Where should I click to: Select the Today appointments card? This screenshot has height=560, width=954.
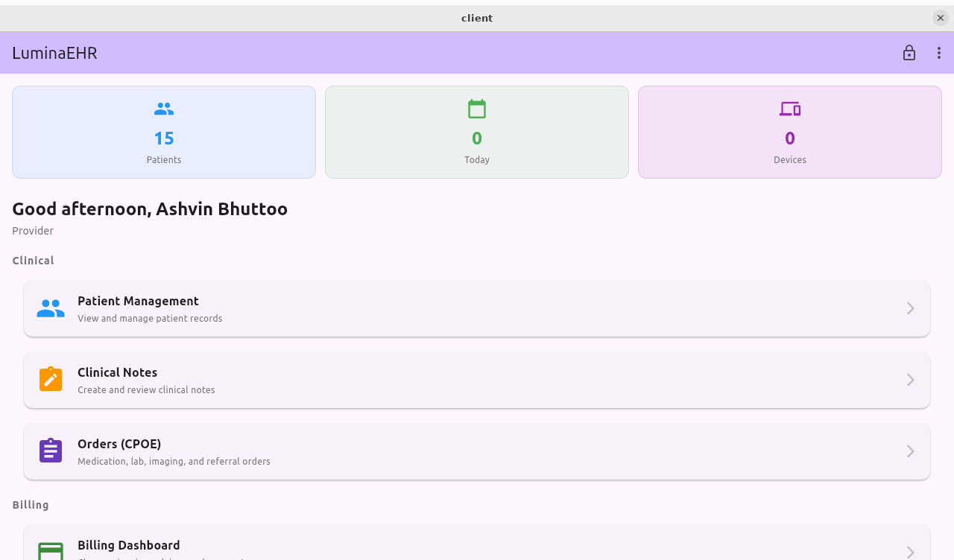click(x=477, y=132)
